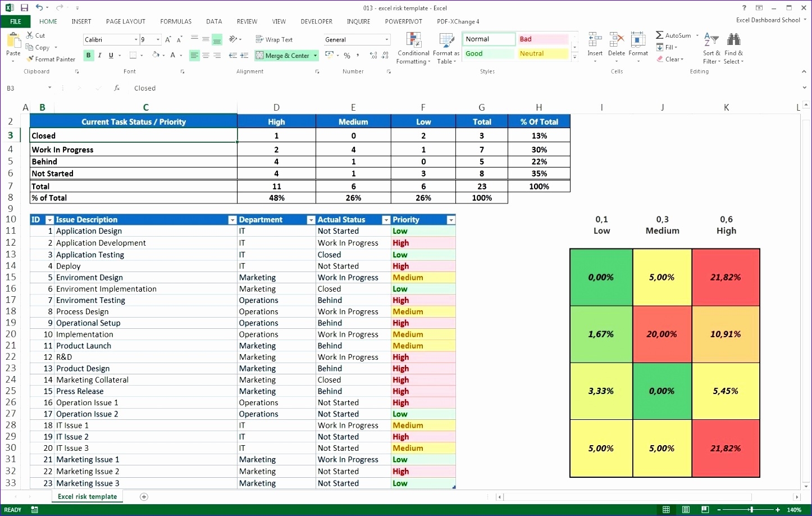Viewport: 812px width, 516px height.
Task: Open the Priority column filter
Action: [x=451, y=220]
